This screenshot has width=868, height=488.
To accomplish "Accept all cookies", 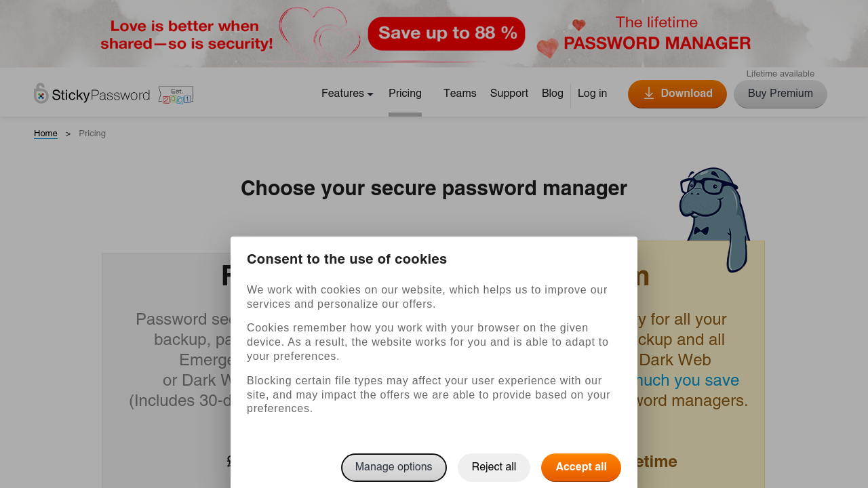I will tap(581, 468).
